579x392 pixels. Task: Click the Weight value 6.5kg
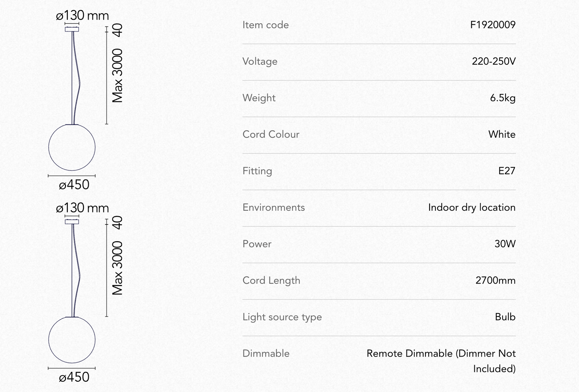[x=503, y=98]
